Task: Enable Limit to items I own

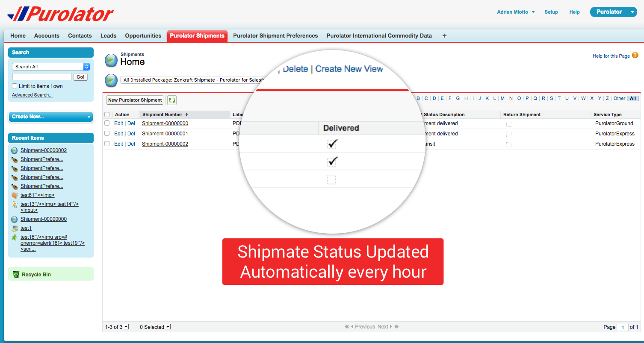Action: tap(15, 86)
